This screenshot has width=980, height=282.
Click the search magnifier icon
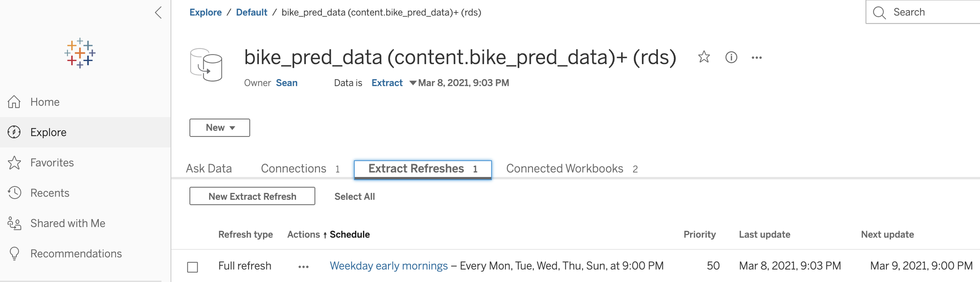click(x=879, y=13)
